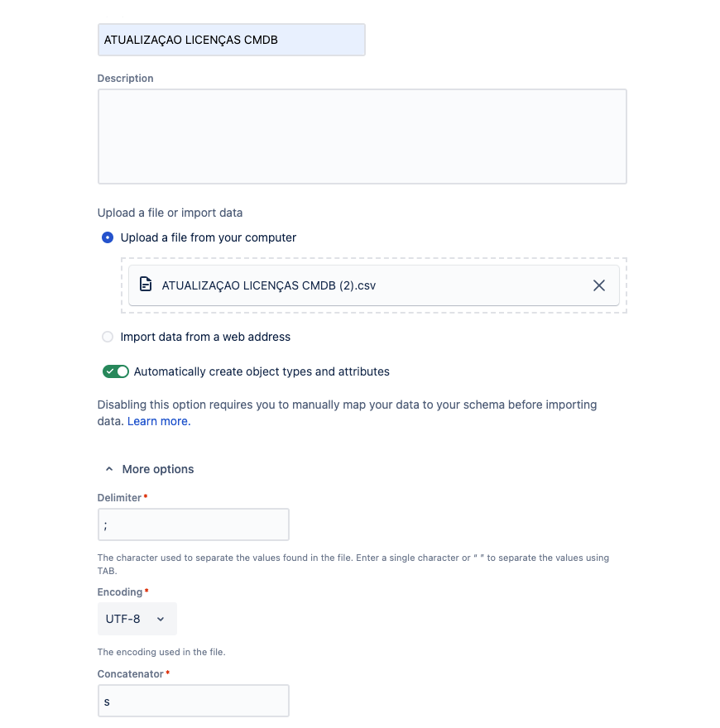Click the Concatenator input field
This screenshot has height=728, width=720.
(x=193, y=701)
